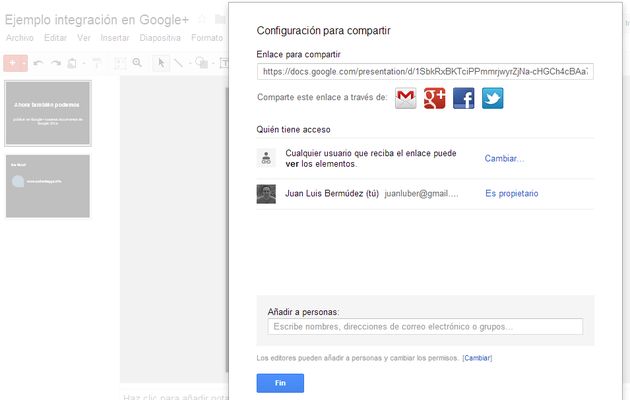Share the link via Gmail icon
Image resolution: width=630 pixels, height=400 pixels.
click(406, 98)
